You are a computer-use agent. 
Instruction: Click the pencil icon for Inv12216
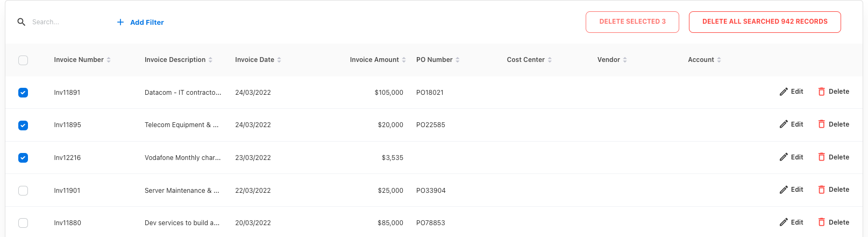784,157
